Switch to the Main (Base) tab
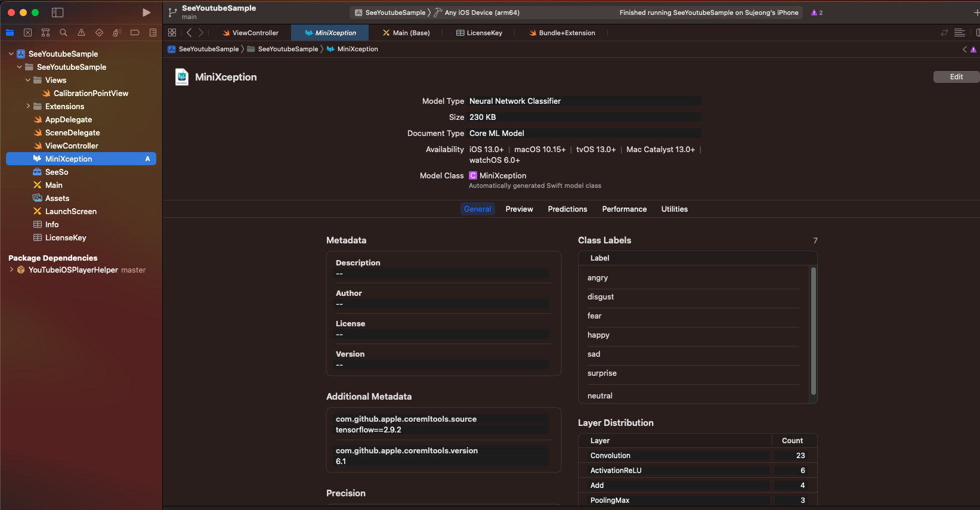The width and height of the screenshot is (980, 510). click(406, 33)
